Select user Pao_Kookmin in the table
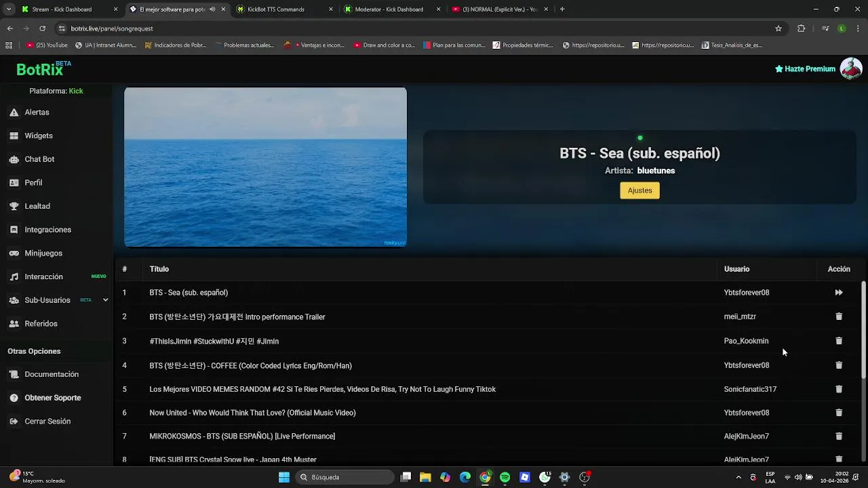The width and height of the screenshot is (868, 488). 746,341
